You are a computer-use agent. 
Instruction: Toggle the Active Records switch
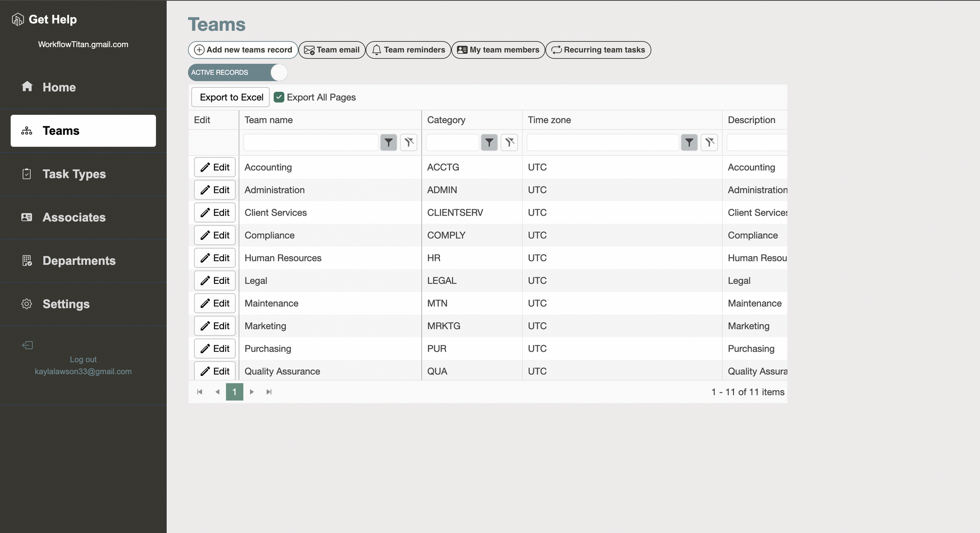tap(238, 72)
